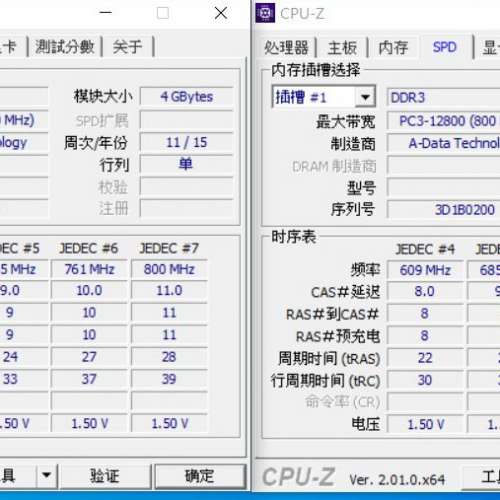The width and height of the screenshot is (500, 500).
Task: Click the JEDEC #7 voltage 1.50 V
Action: point(169,423)
